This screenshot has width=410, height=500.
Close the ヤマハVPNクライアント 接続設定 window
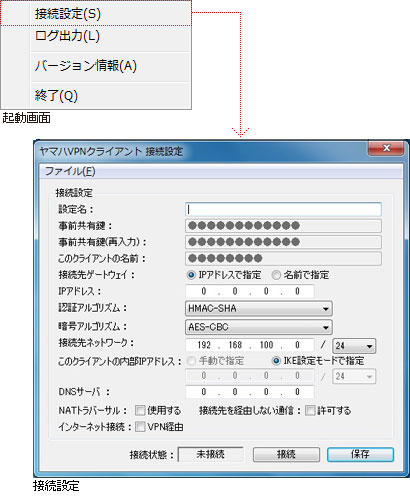386,148
